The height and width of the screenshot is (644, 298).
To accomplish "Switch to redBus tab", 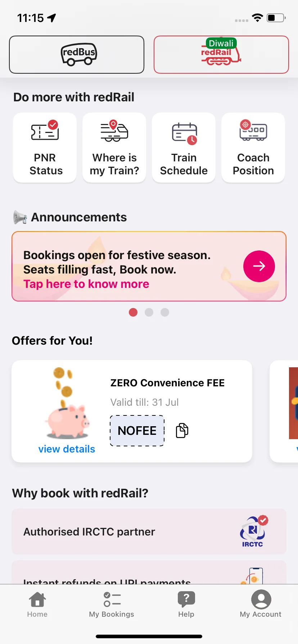I will (x=77, y=55).
